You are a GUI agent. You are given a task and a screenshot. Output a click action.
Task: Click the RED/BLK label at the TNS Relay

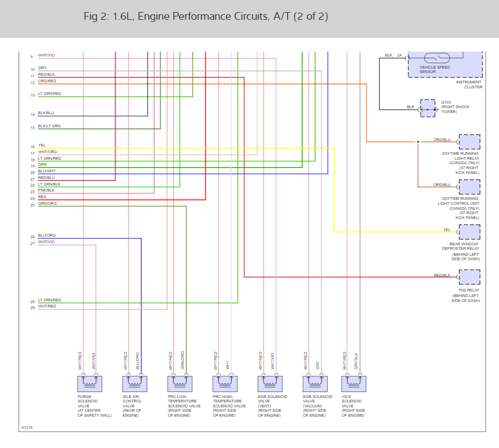tap(442, 275)
